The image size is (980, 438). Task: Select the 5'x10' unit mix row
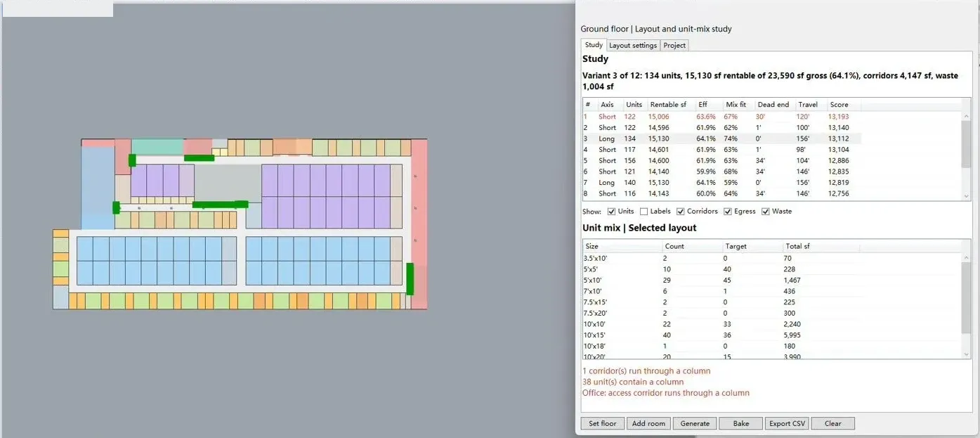(720, 280)
